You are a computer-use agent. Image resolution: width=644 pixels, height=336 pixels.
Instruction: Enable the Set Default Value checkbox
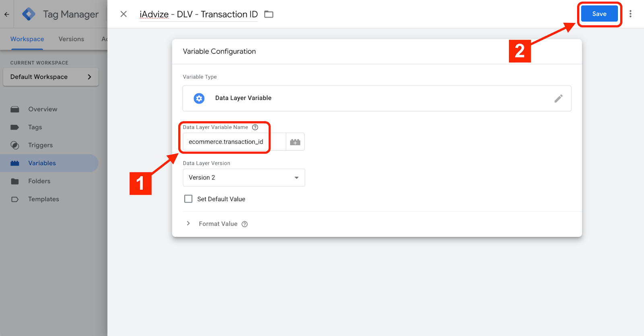(188, 199)
